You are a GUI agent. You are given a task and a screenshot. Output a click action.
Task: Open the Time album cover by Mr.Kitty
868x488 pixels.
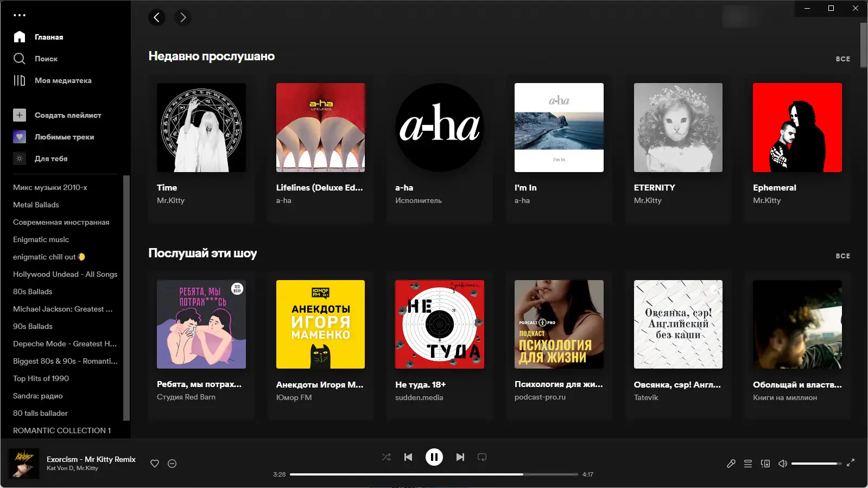point(201,128)
